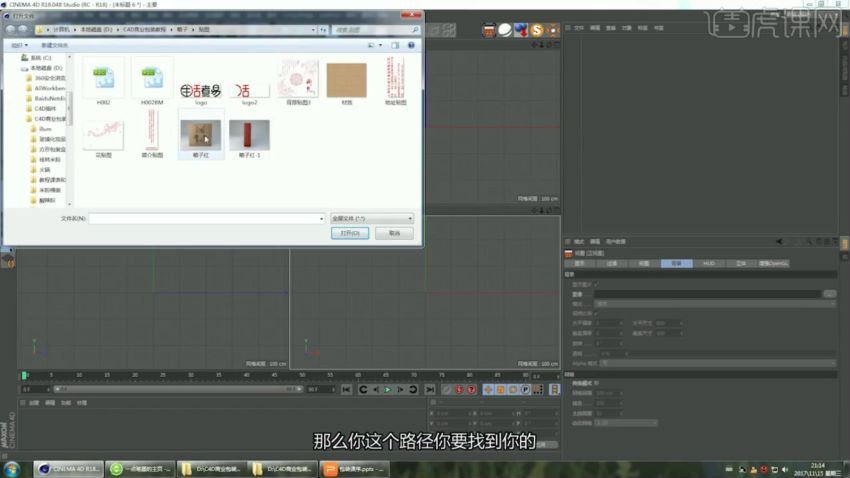The width and height of the screenshot is (850, 478).
Task: Toggle scale keying icon in timeline bar
Action: pos(500,389)
